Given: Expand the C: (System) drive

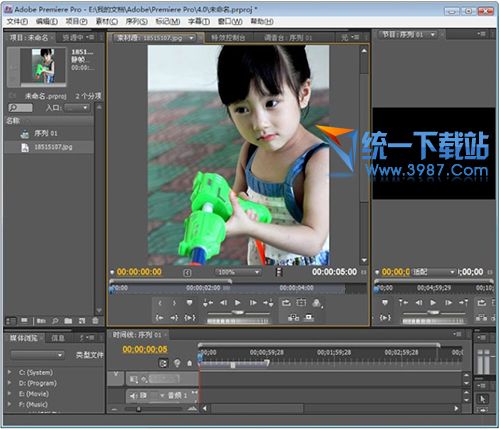Looking at the screenshot, I should (x=10, y=372).
